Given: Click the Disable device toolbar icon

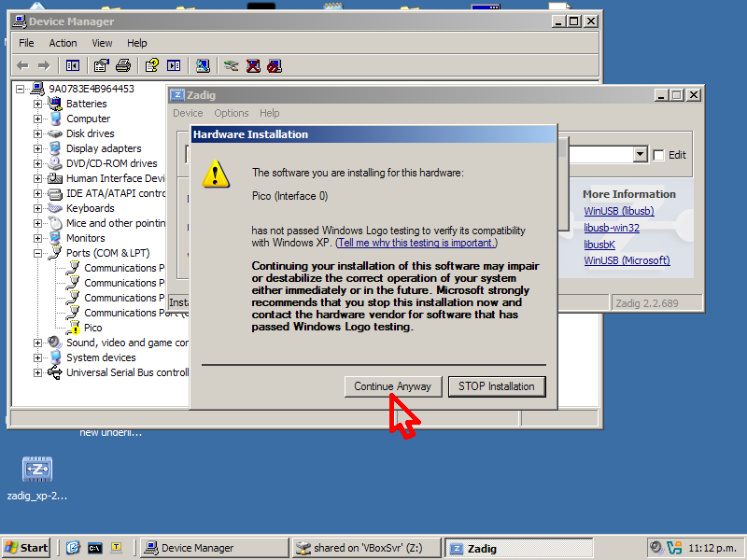Looking at the screenshot, I should click(274, 65).
